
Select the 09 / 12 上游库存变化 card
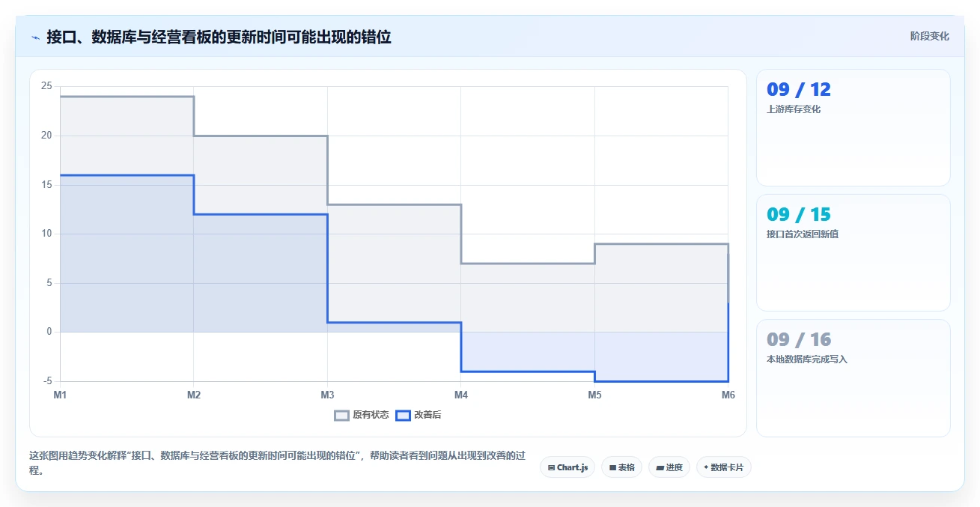(853, 127)
